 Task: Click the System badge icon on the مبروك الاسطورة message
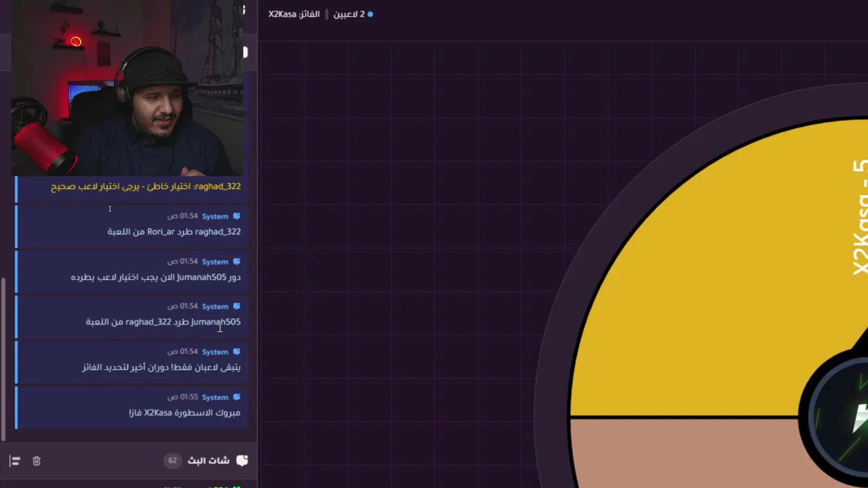point(237,397)
